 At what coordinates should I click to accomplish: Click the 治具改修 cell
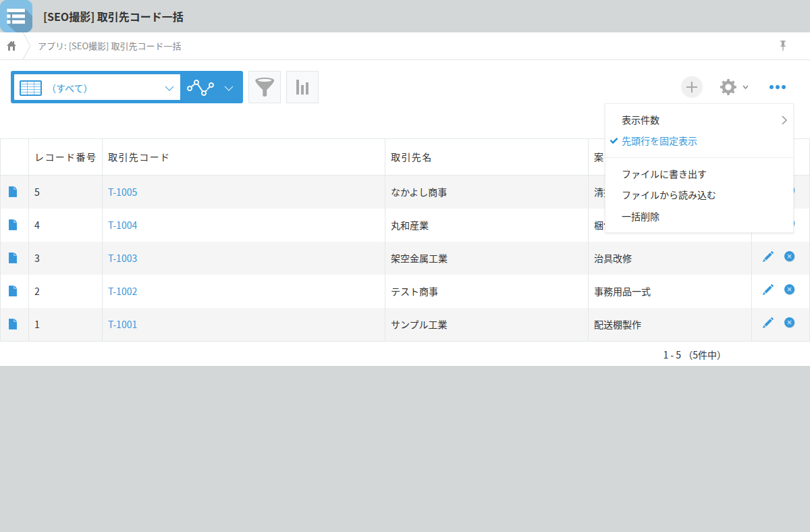point(670,259)
